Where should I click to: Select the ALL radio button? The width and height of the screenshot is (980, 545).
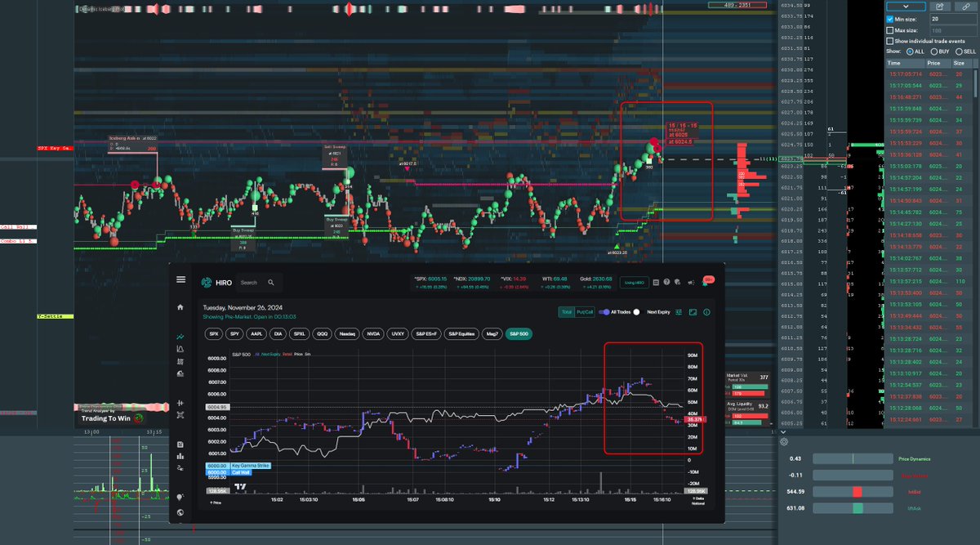910,51
